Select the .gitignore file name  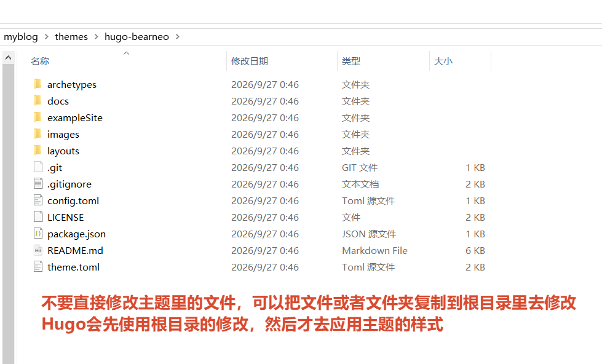click(69, 184)
